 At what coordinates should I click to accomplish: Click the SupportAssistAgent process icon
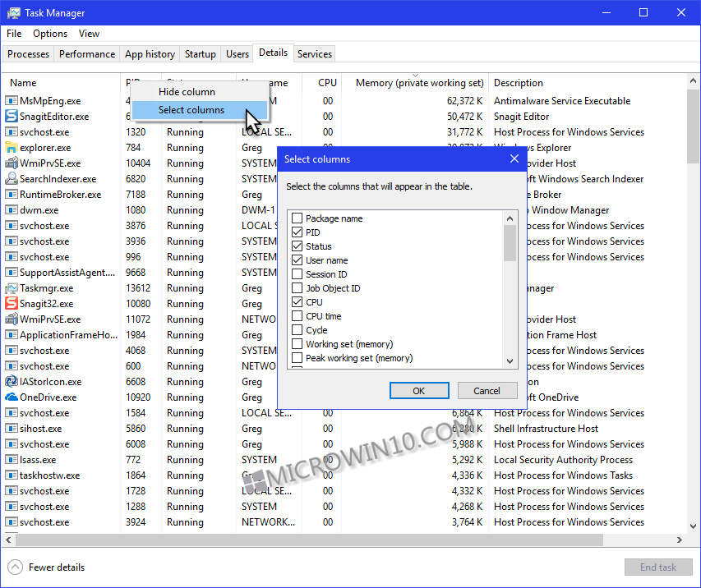12,273
